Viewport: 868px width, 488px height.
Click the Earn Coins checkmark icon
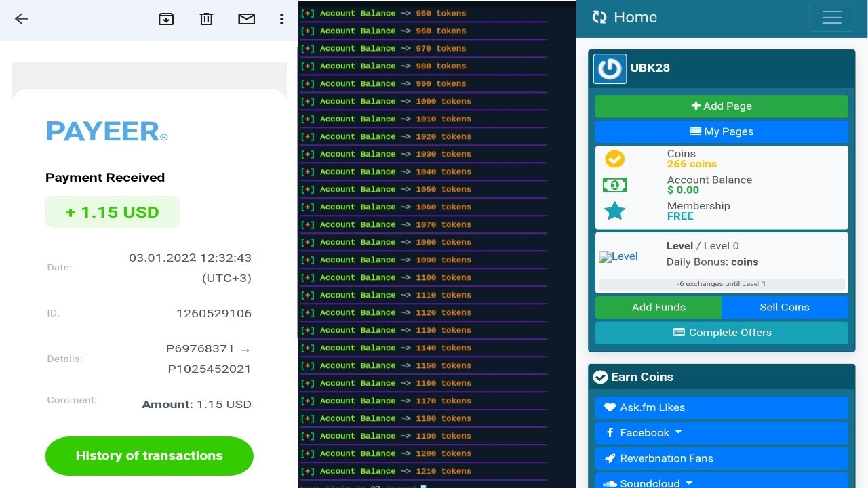click(600, 377)
